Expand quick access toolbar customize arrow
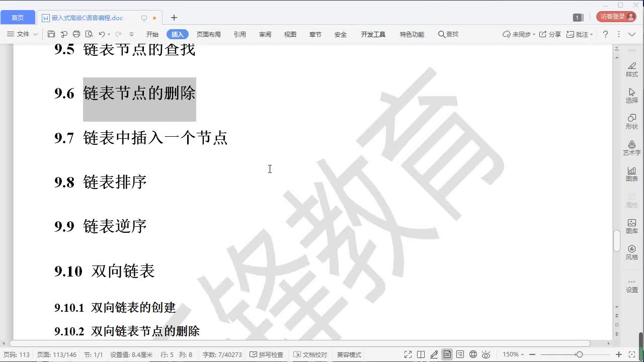Viewport: 644px width, 362px height. (132, 34)
